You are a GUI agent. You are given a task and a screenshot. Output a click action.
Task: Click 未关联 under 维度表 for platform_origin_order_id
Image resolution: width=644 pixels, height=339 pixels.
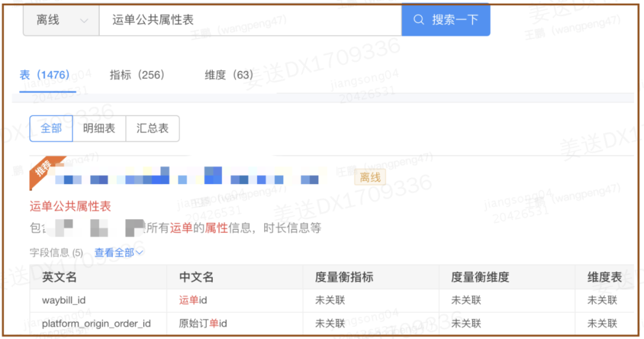(x=602, y=324)
